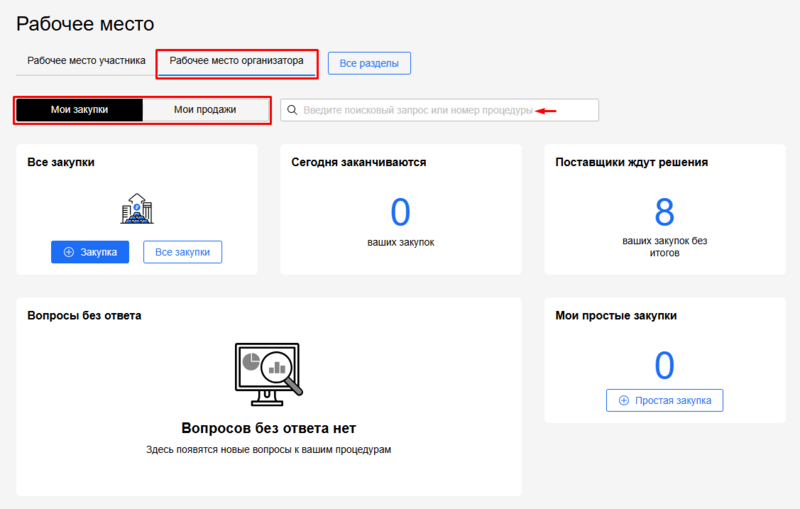Switch to the Рабочее место участника tab

coord(86,61)
